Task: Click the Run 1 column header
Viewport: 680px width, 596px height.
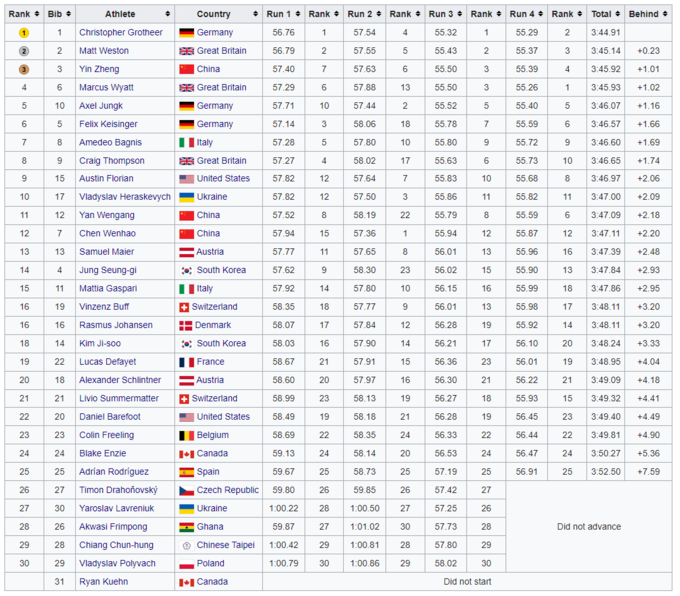Action: coord(283,14)
